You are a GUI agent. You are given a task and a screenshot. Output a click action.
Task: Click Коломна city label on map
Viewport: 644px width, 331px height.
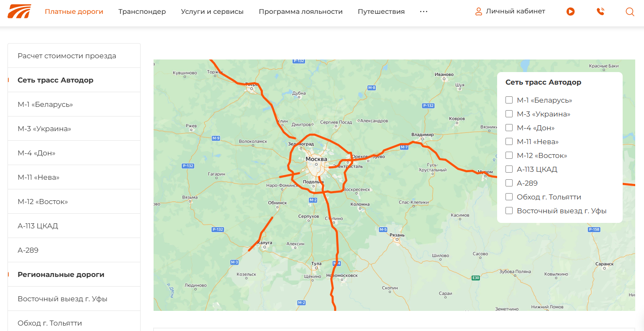click(x=360, y=204)
